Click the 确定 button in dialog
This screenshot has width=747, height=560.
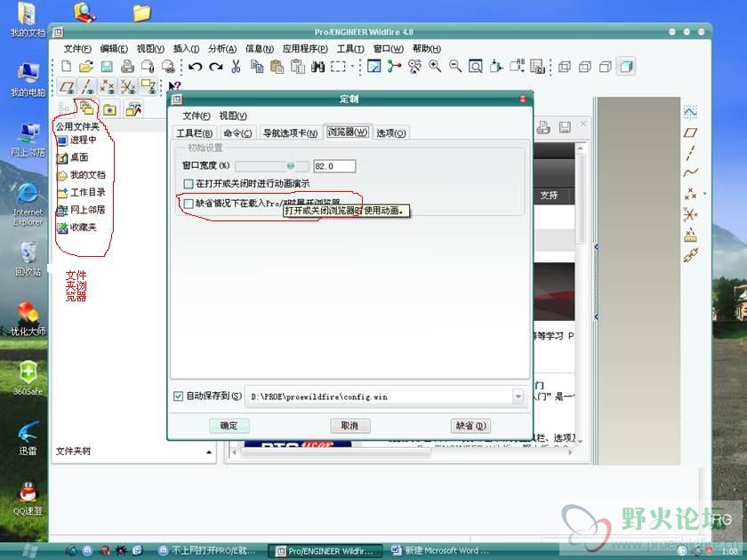coord(229,426)
